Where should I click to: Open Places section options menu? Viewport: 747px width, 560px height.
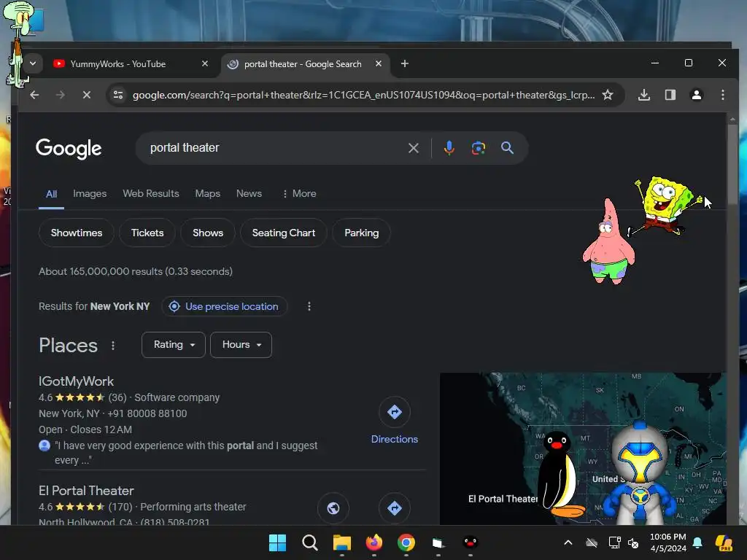[113, 346]
